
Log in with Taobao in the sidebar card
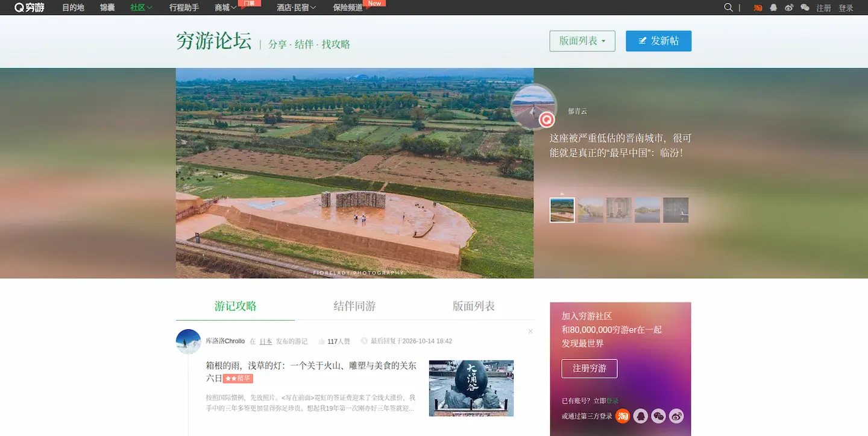623,416
